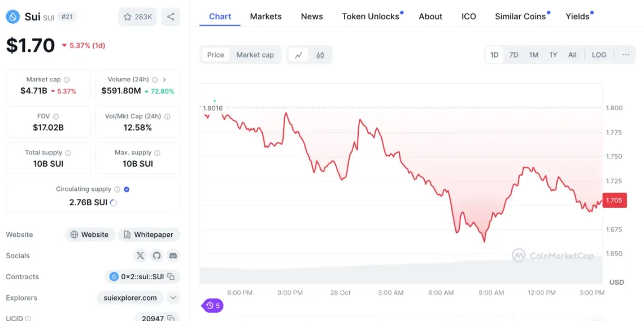Expand the explorers dropdown list
644x321 pixels.
[x=173, y=298]
